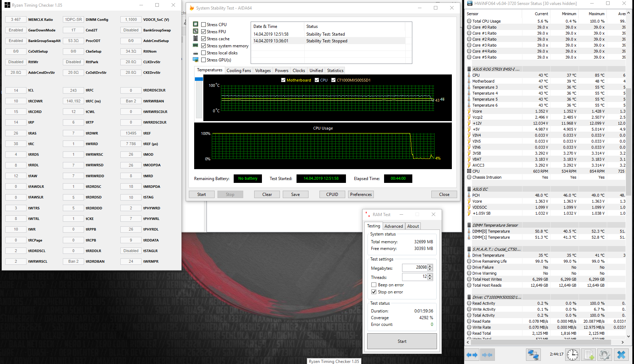Viewport: 634px width, 364px height.
Task: Toggle the CT1000MX500SSD1 graph checkbox
Action: (333, 80)
